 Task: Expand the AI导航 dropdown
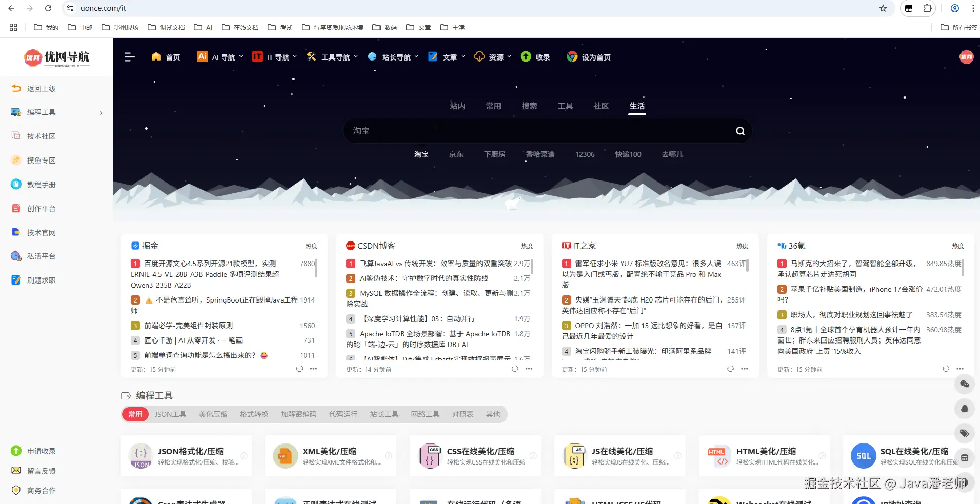click(219, 56)
